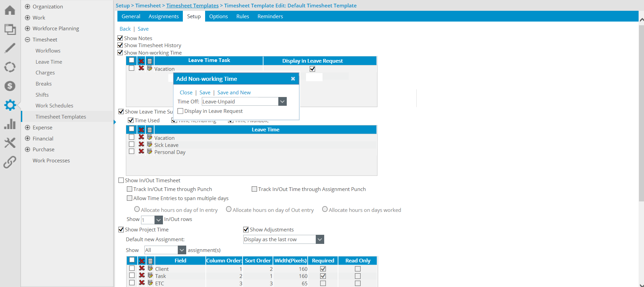
Task: Open the Home icon in left sidebar
Action: (10, 10)
